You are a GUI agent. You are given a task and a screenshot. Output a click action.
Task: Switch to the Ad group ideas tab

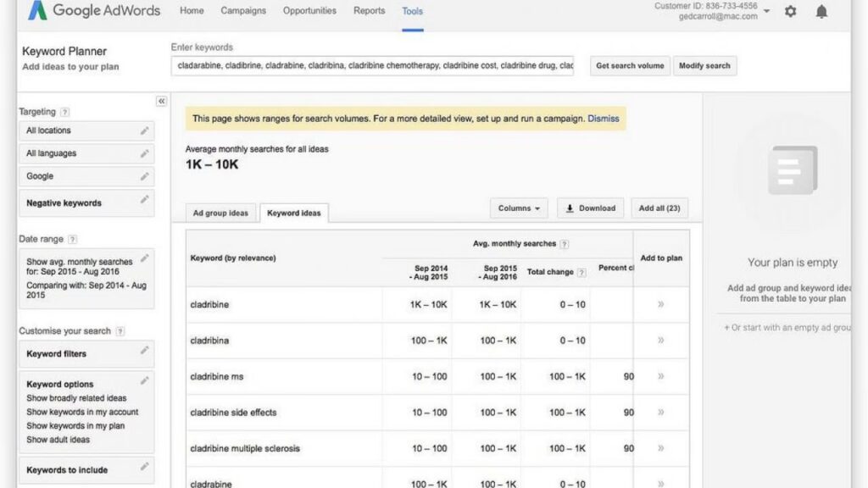pos(220,213)
